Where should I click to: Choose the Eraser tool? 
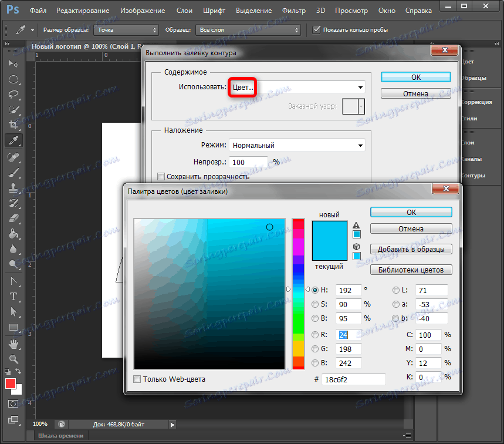pos(13,218)
